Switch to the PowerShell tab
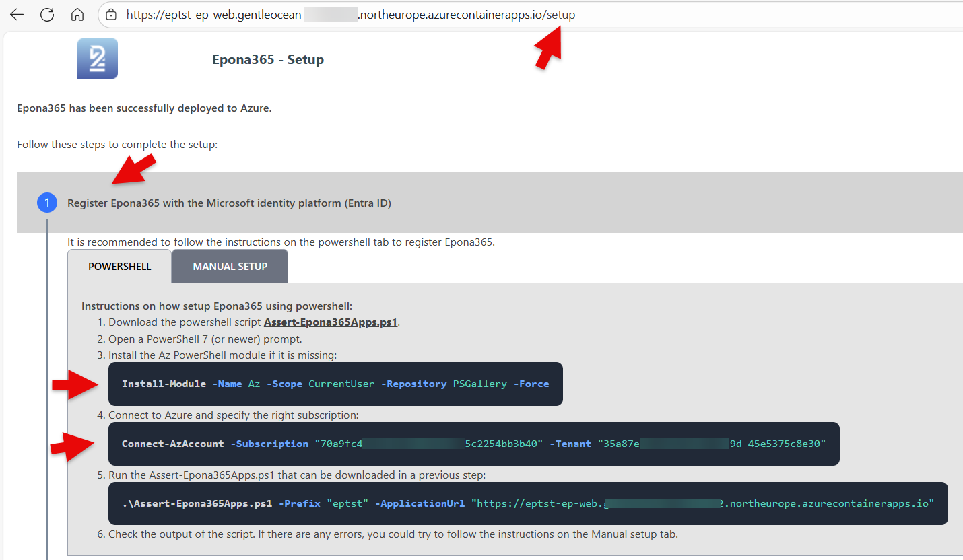This screenshot has width=963, height=560. [x=119, y=267]
